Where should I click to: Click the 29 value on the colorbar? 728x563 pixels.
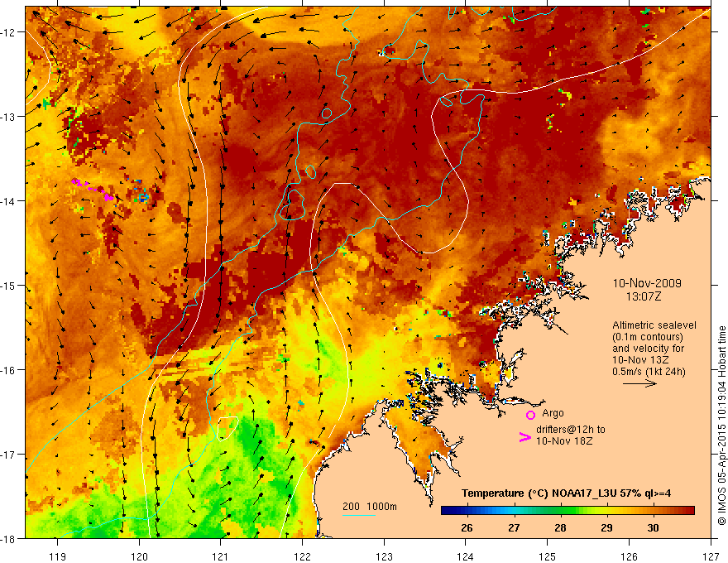[x=606, y=527]
